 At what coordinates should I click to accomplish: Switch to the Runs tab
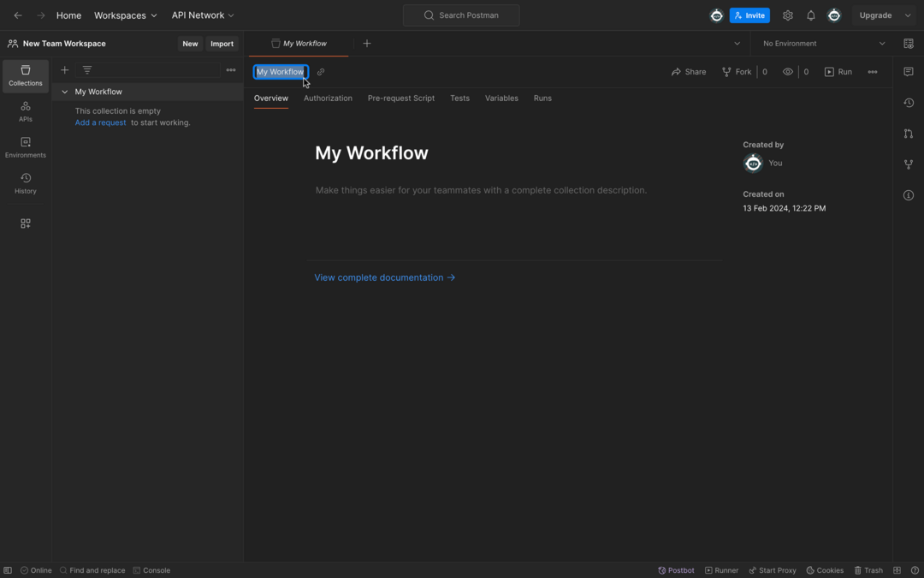[x=542, y=98]
